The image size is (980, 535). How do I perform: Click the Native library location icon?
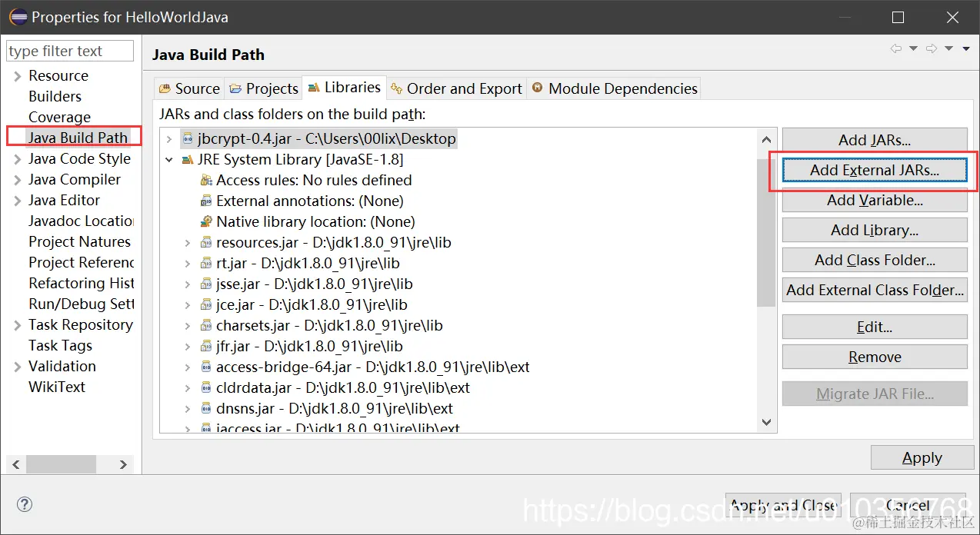point(206,222)
